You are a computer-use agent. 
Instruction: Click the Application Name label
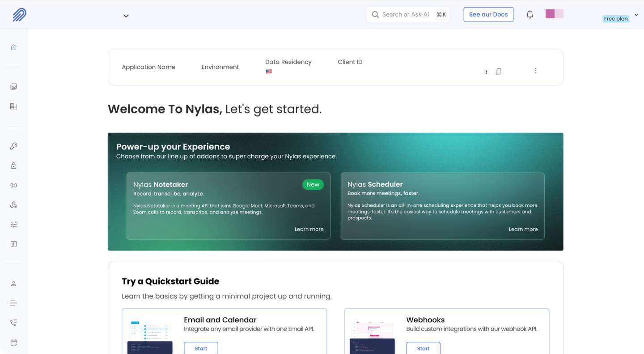point(148,67)
